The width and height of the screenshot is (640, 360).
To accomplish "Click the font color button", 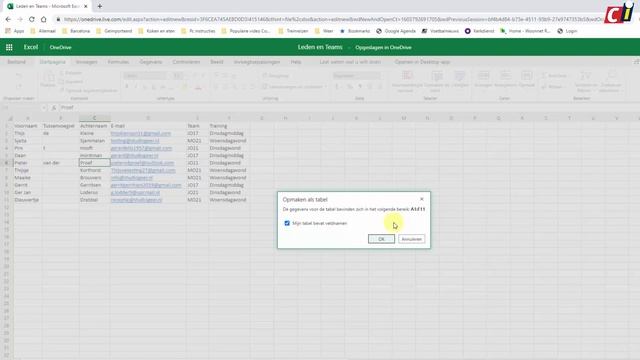I will (198, 87).
